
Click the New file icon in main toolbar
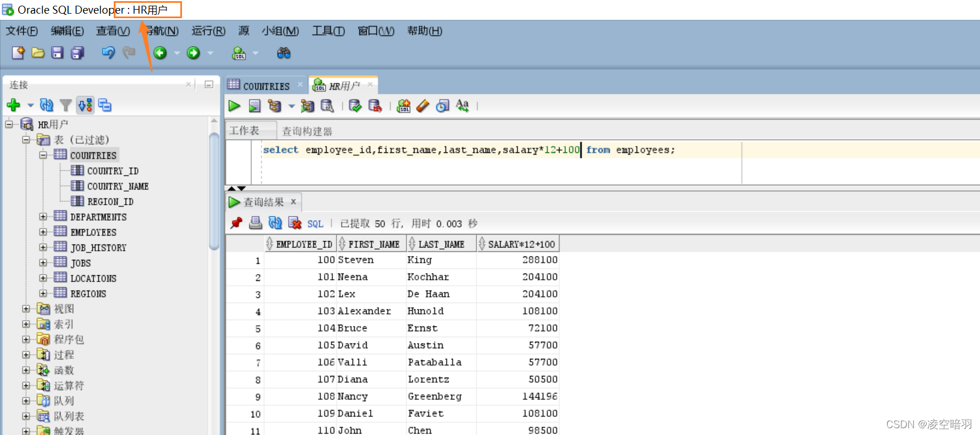(18, 53)
